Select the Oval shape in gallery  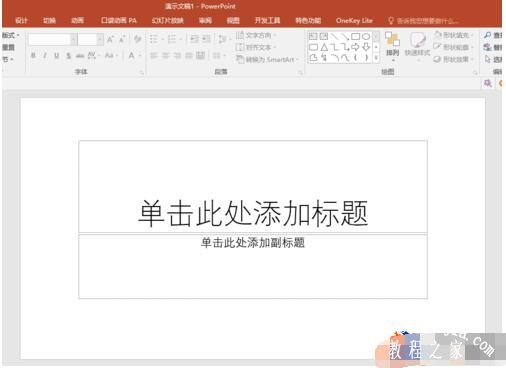pos(366,36)
